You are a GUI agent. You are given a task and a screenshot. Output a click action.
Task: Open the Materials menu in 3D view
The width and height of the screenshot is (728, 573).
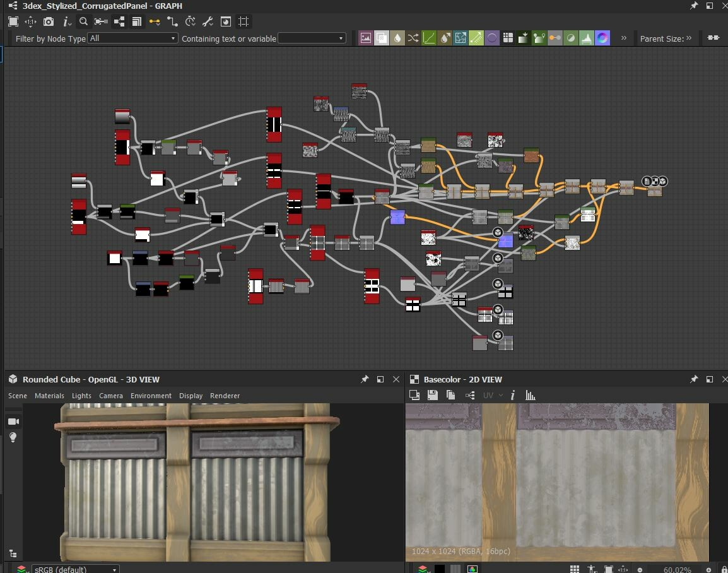49,396
